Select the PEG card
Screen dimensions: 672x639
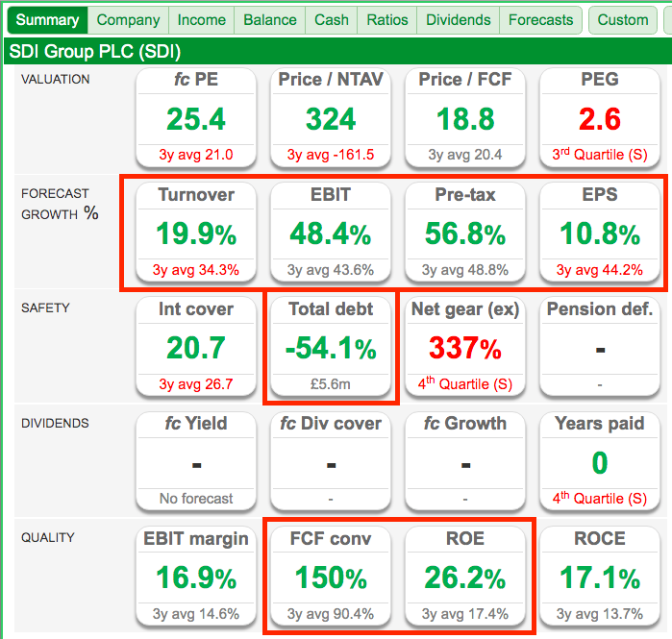click(600, 117)
